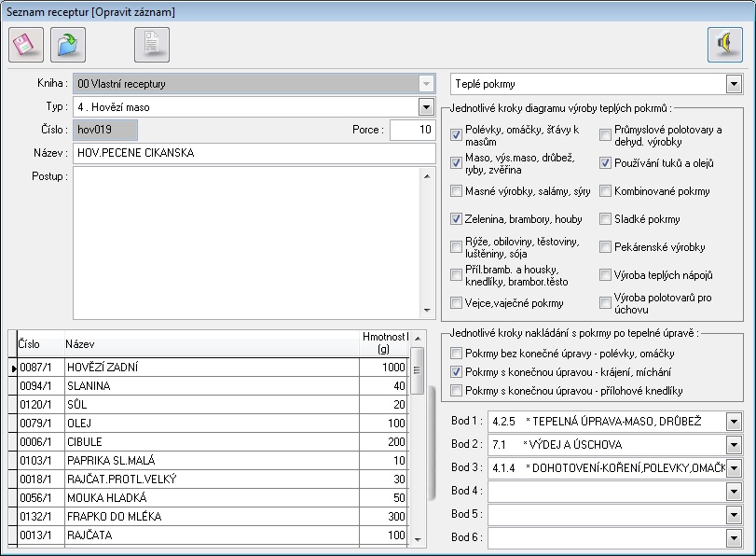Enable Příl.bramb. a housky, knedlíky checkbox

tap(456, 275)
